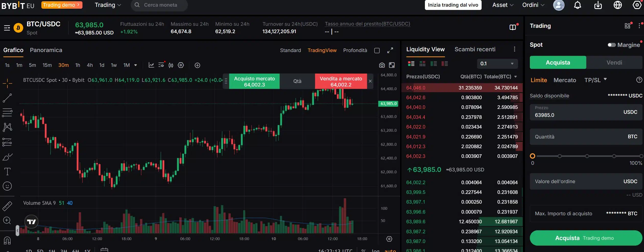The height and width of the screenshot is (252, 644).
Task: Expand the Ordini dropdown
Action: pos(533,5)
